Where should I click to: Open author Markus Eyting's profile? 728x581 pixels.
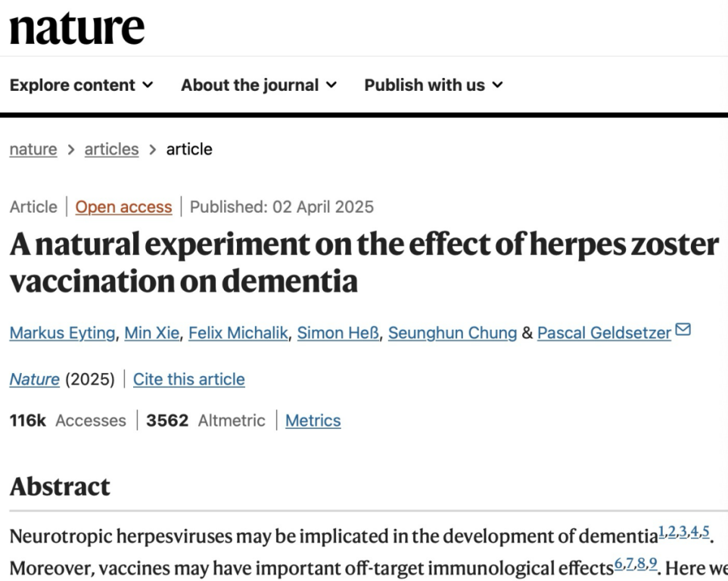click(x=62, y=333)
